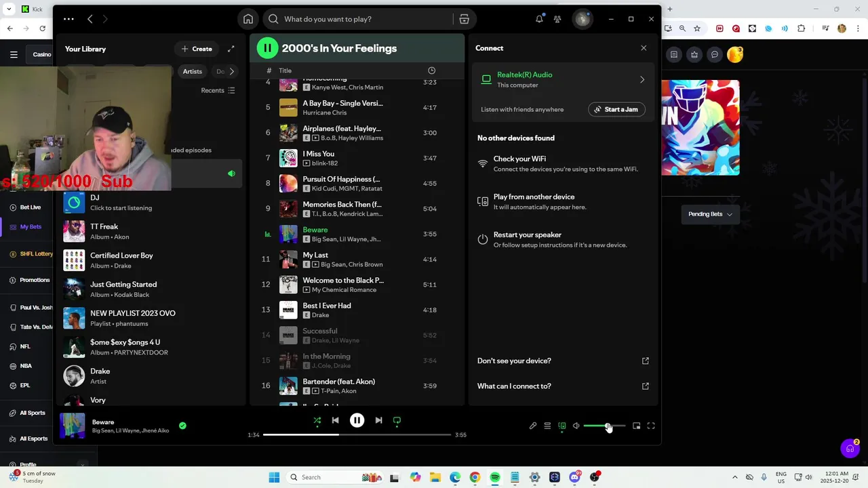The image size is (868, 488).
Task: Open $ome $exy $ongs 4 U album
Action: [x=151, y=347]
